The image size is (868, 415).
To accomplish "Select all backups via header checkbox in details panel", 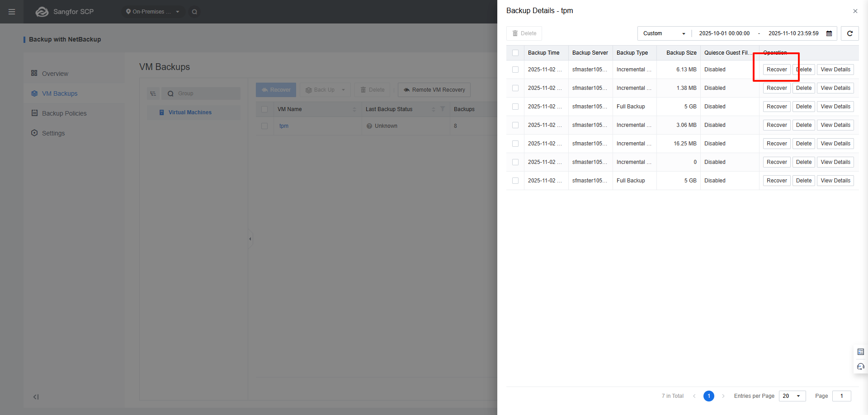I will tap(515, 53).
